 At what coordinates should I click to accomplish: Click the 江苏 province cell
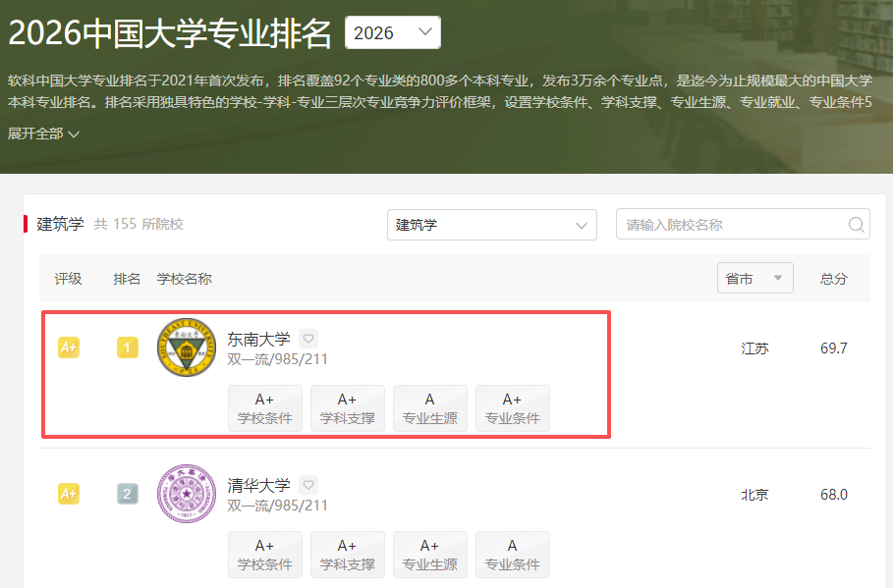(754, 348)
